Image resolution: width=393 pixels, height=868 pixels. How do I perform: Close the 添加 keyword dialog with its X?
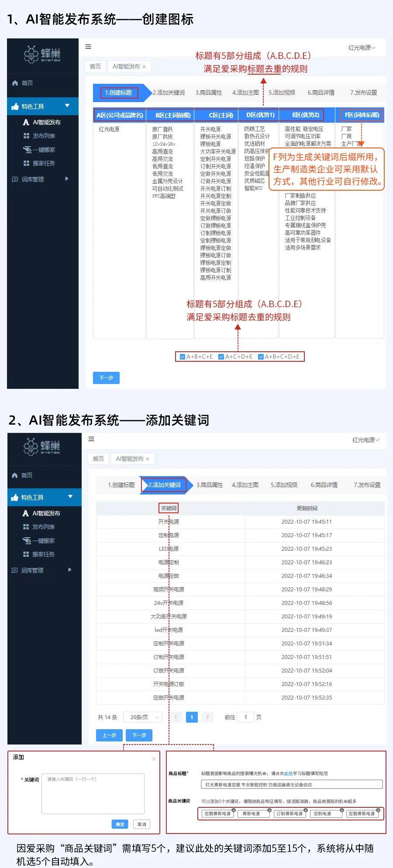[154, 759]
